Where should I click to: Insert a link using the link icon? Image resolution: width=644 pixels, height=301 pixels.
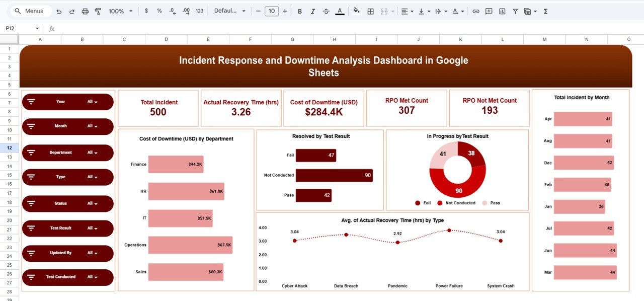[475, 11]
